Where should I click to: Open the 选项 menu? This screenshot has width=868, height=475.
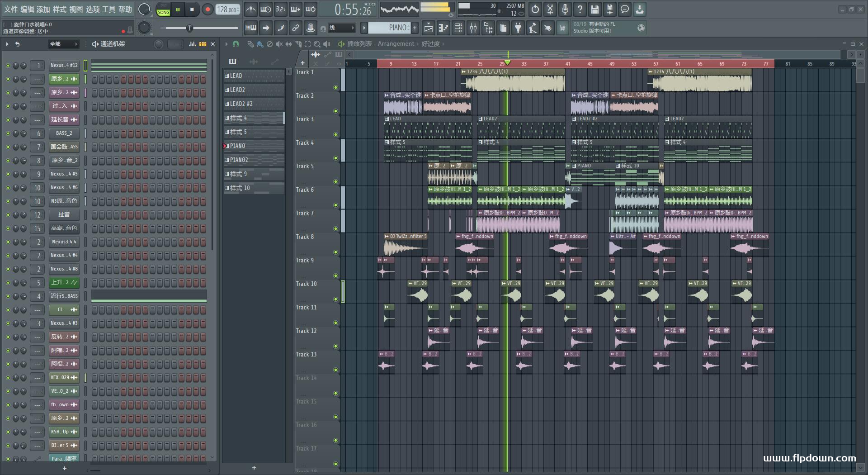tap(93, 9)
